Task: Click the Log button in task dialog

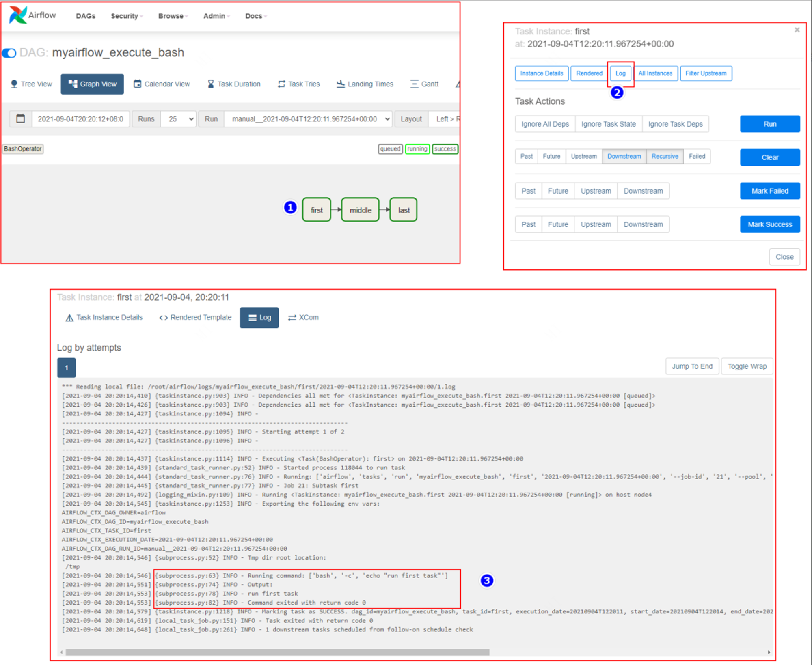Action: [x=620, y=73]
